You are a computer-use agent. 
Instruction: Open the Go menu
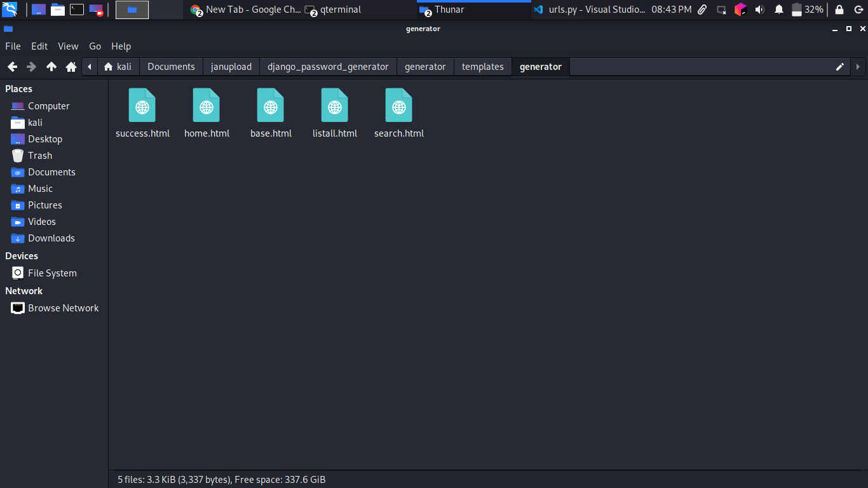(x=95, y=46)
